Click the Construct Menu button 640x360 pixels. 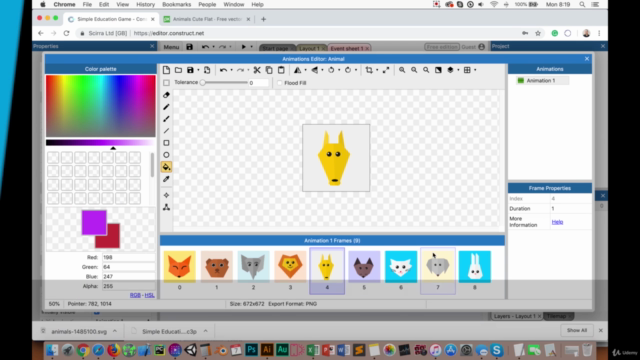pos(171,47)
